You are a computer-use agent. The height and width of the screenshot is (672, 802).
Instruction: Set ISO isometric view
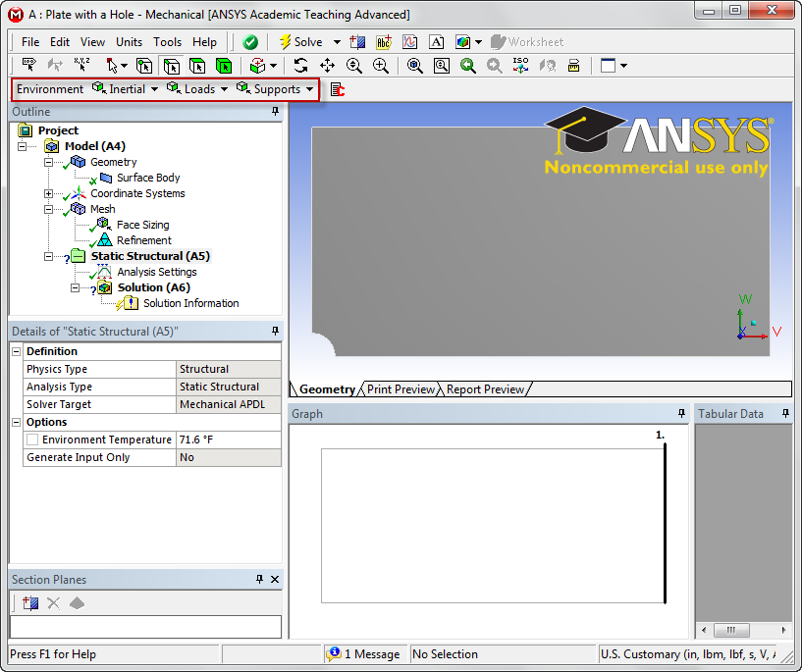520,66
